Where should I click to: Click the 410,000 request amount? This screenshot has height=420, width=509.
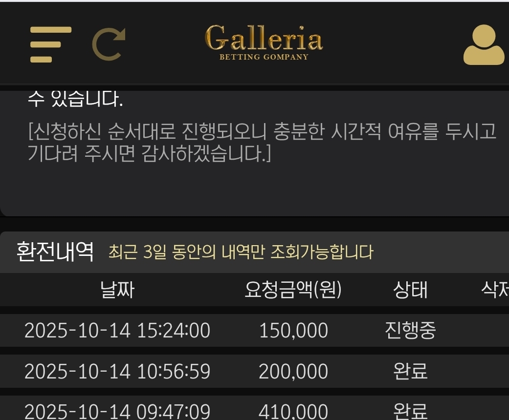coord(293,411)
